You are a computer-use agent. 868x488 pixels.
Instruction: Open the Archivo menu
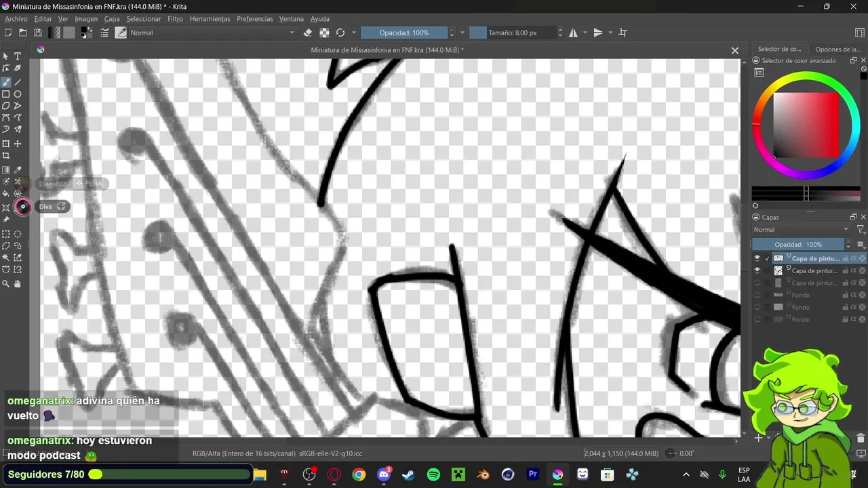click(x=16, y=19)
